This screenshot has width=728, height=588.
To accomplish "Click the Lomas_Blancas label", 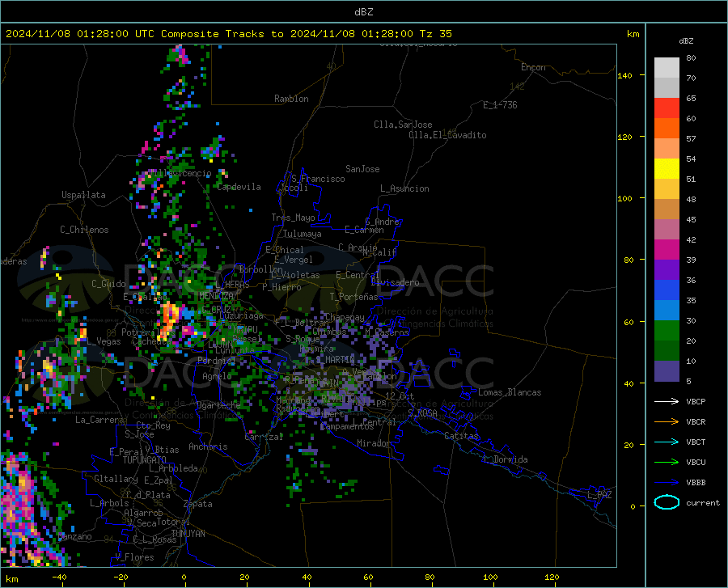I will pyautogui.click(x=510, y=392).
